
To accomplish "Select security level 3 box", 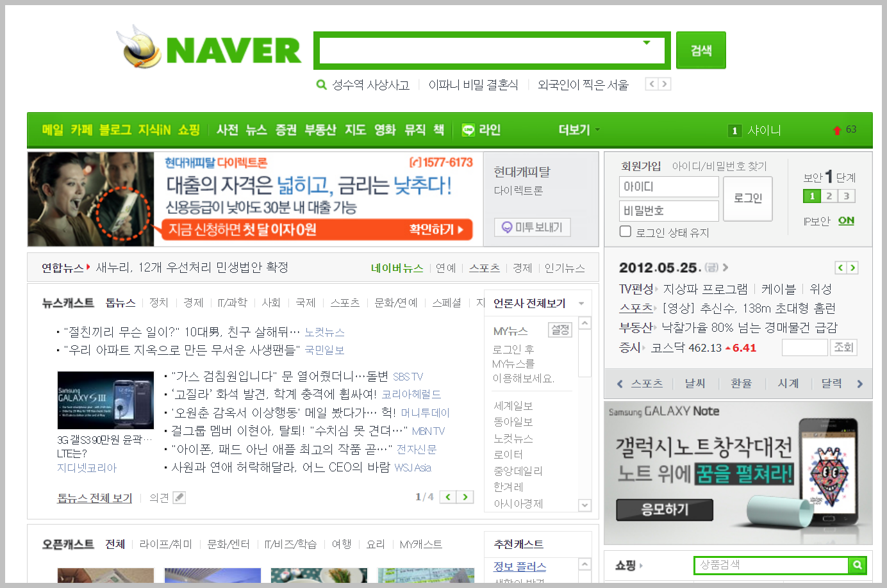I will [x=847, y=196].
